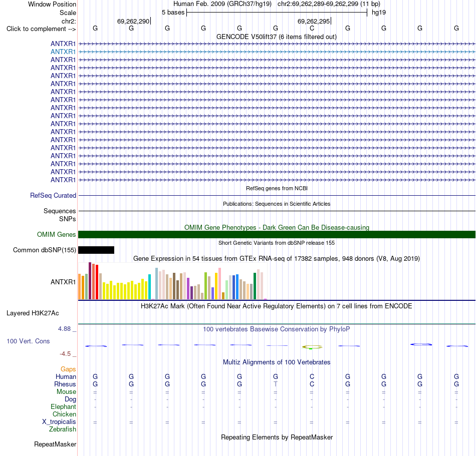The image size is (476, 456).
Task: Open 'Short Genetic Variants from dbSNP release 155' title
Action: click(277, 243)
